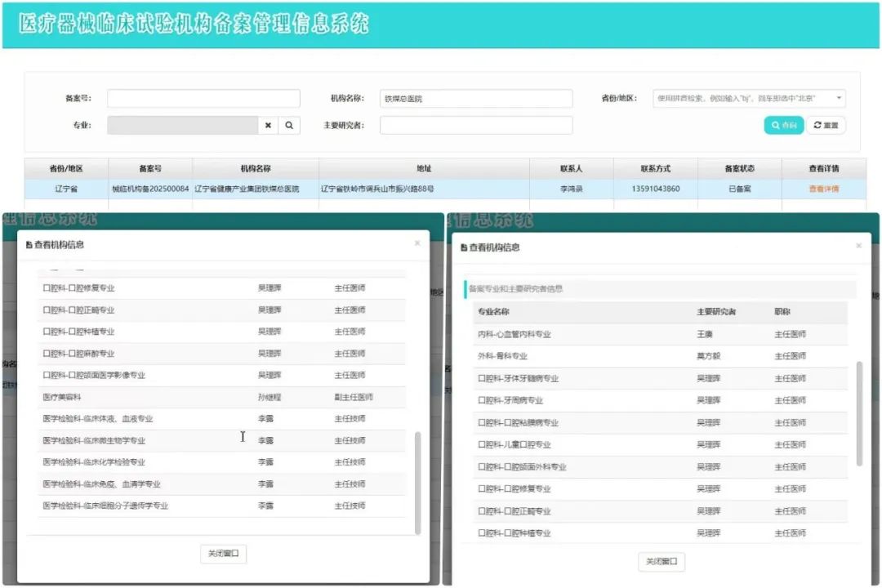
Task: Click the 联系人 column header
Action: (572, 169)
